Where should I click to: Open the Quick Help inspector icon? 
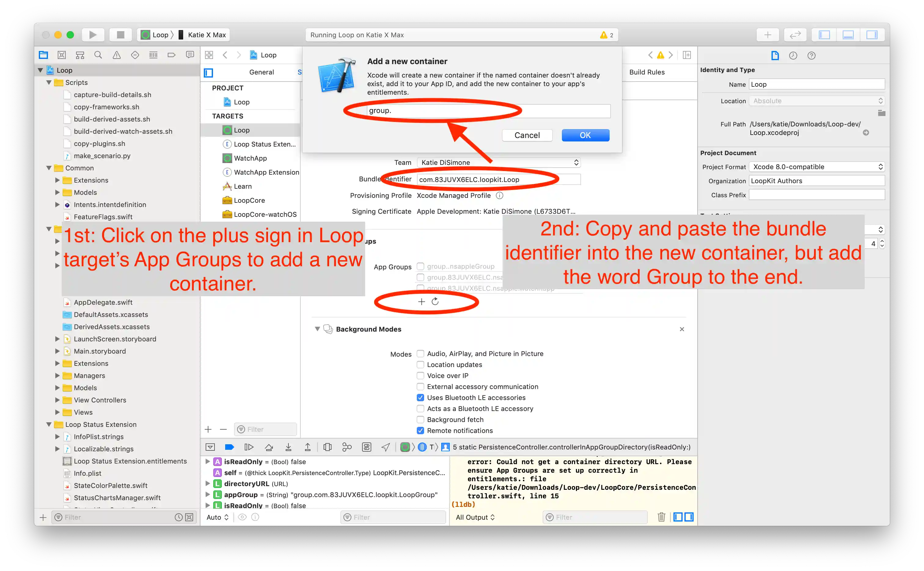(x=811, y=56)
